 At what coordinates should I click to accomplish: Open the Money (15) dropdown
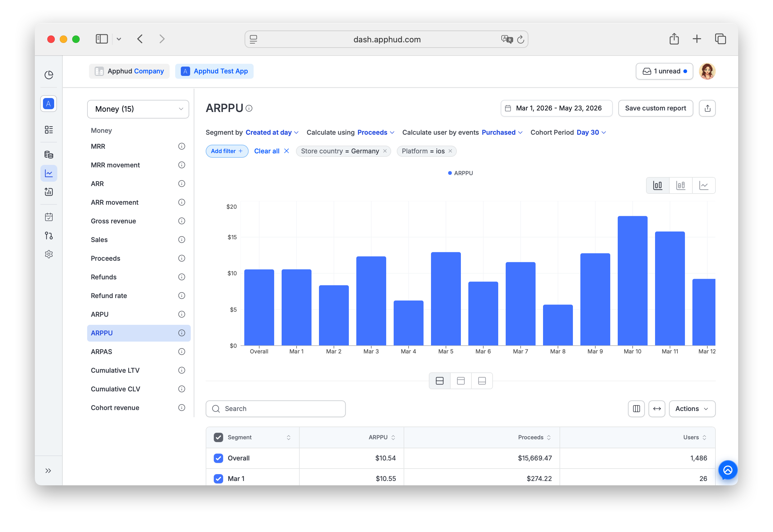pos(138,109)
